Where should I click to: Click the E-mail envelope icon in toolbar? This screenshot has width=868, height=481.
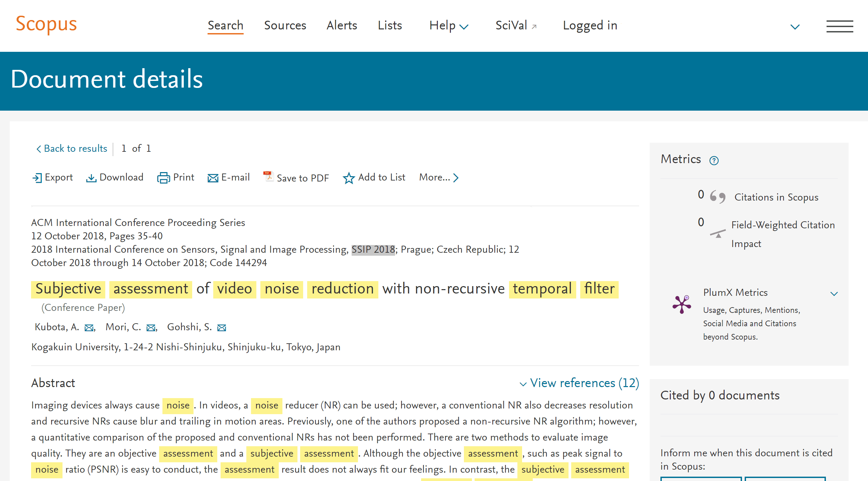213,177
